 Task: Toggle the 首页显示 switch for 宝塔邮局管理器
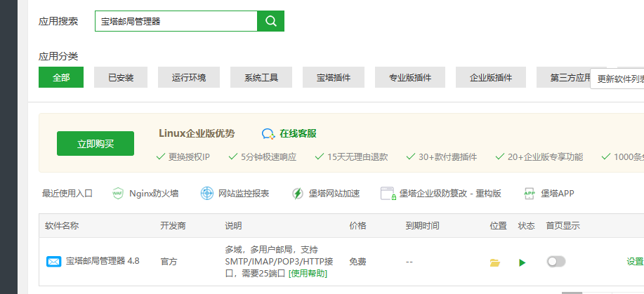tap(556, 262)
